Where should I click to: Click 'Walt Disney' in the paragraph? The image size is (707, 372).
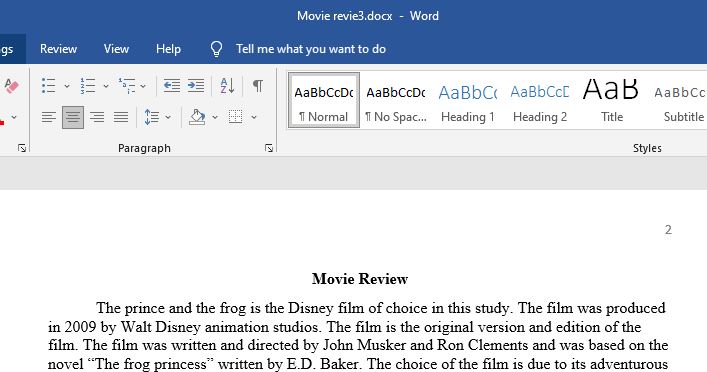[162, 326]
